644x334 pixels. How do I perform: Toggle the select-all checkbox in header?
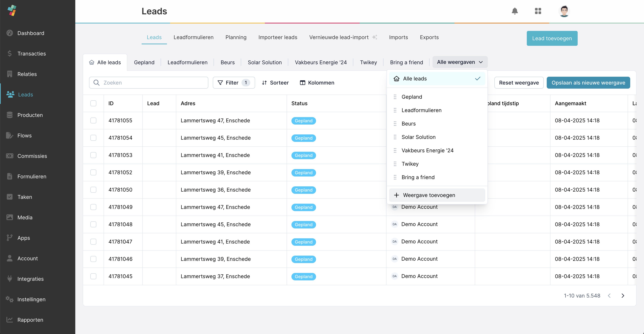(93, 104)
